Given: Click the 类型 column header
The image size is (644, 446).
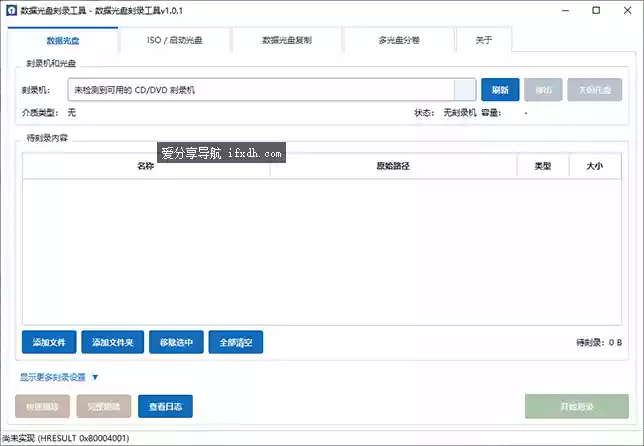Looking at the screenshot, I should point(543,166).
